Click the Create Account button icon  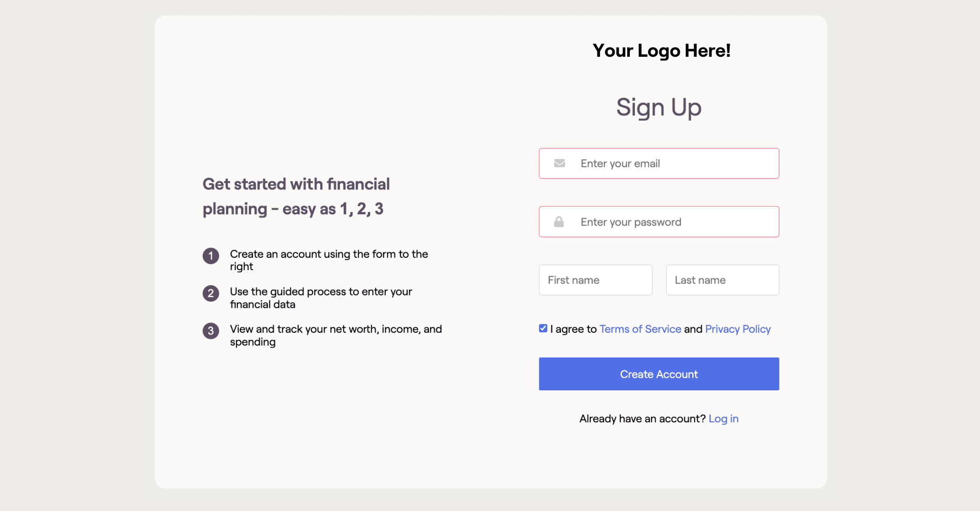pos(659,373)
